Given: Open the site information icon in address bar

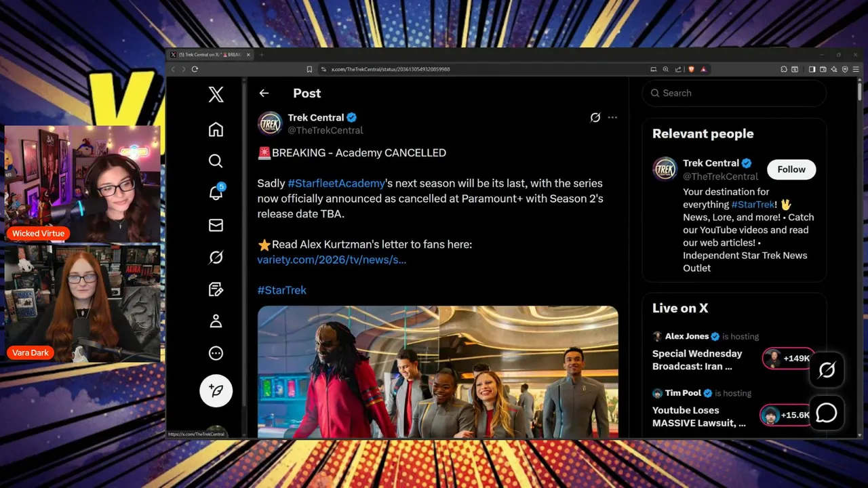Looking at the screenshot, I should 323,69.
